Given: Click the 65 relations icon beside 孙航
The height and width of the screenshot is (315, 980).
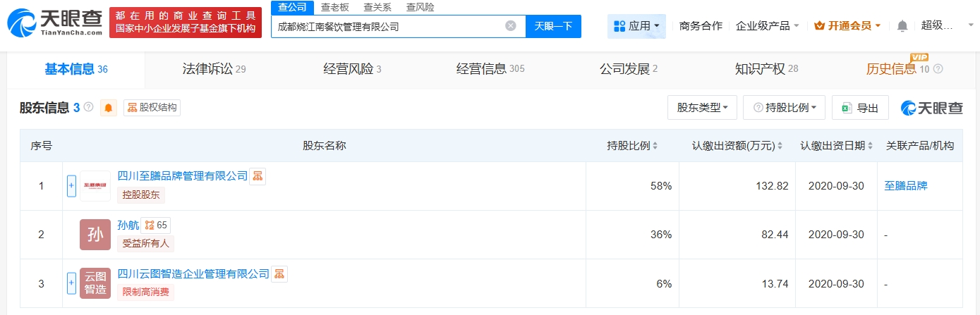Looking at the screenshot, I should pos(155,226).
